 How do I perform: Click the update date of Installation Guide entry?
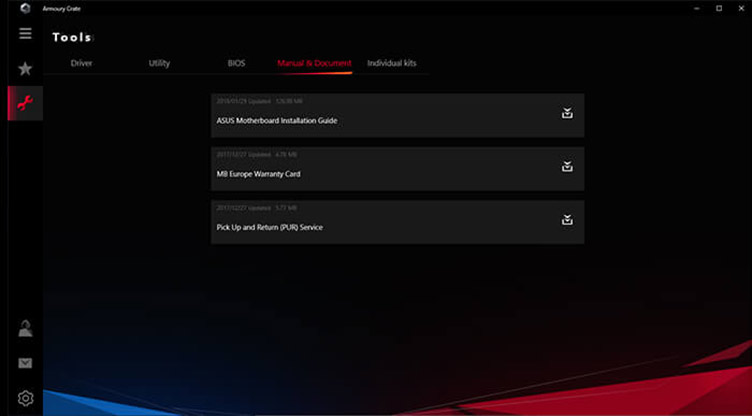click(245, 101)
